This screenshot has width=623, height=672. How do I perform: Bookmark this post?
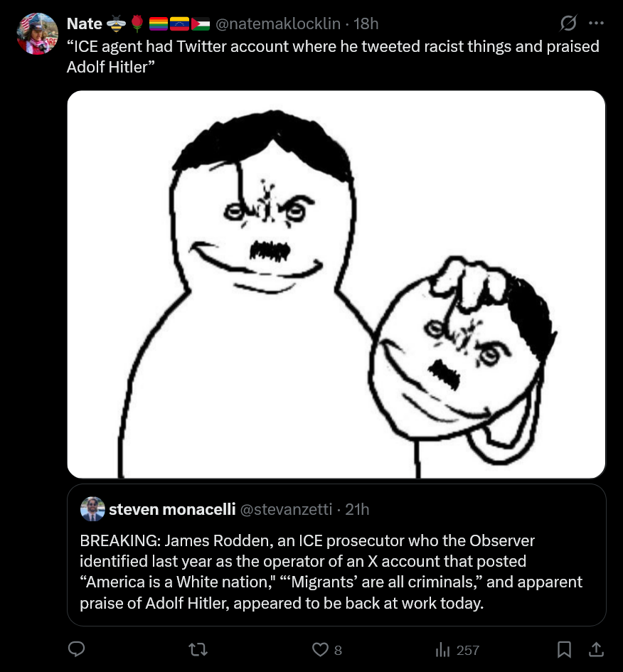click(564, 650)
